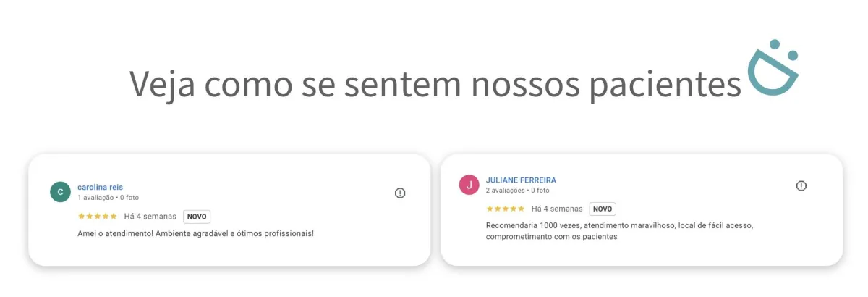This screenshot has width=868, height=297.
Task: Click the NOVO badge on carolina's review
Action: tap(197, 217)
